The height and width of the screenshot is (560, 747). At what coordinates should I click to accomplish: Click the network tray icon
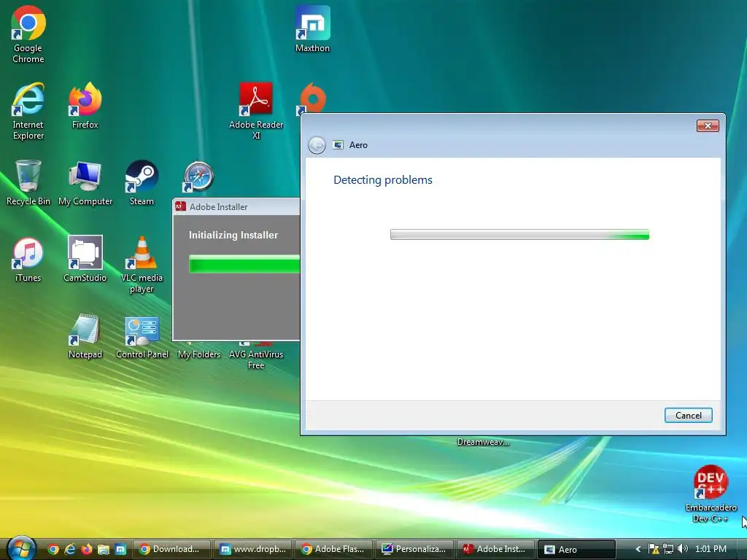point(668,549)
